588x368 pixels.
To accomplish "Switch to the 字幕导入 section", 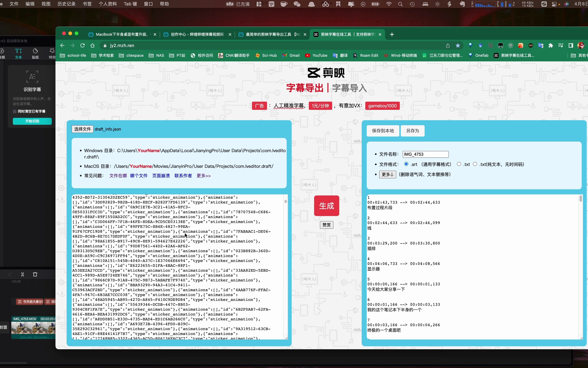I will [x=349, y=88].
